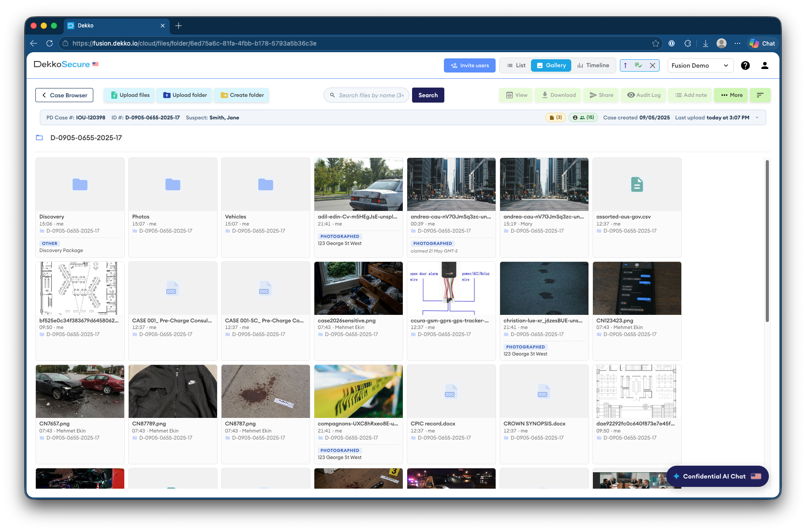Select the CN7657.png car crash thumbnail
This screenshot has width=806, height=532.
(80, 391)
